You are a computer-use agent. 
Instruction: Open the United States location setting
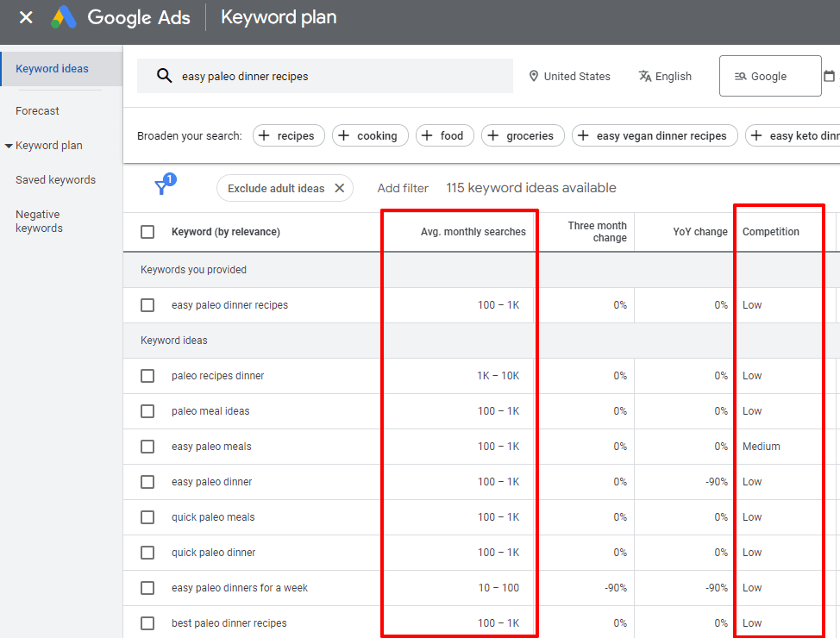point(569,76)
